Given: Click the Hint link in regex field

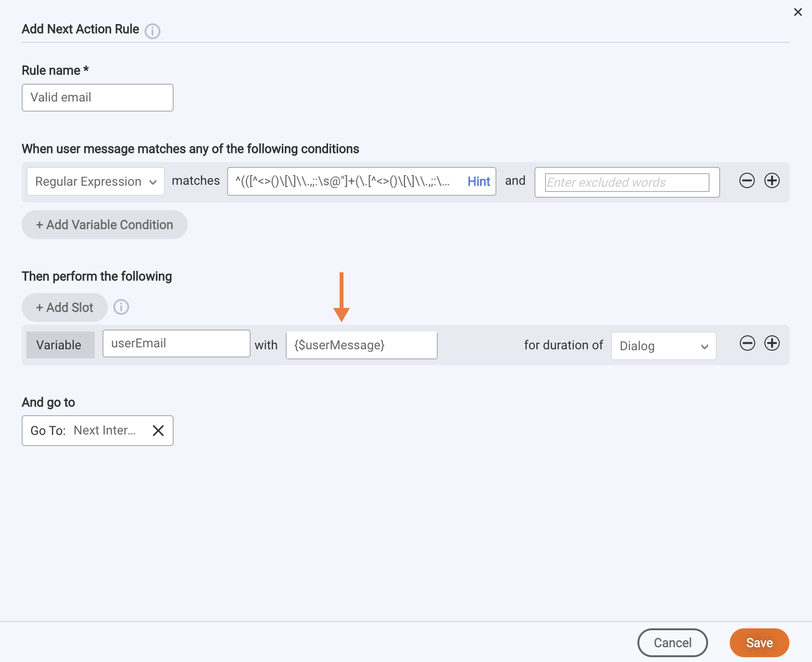Looking at the screenshot, I should click(479, 181).
